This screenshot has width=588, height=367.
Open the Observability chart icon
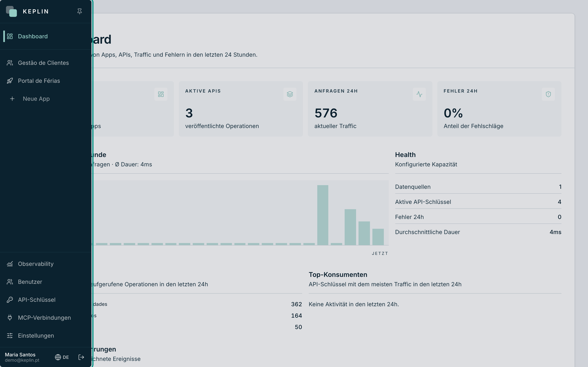[x=10, y=264]
